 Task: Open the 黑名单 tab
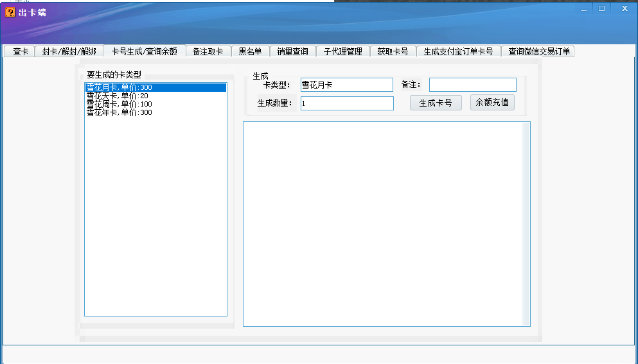(x=250, y=52)
